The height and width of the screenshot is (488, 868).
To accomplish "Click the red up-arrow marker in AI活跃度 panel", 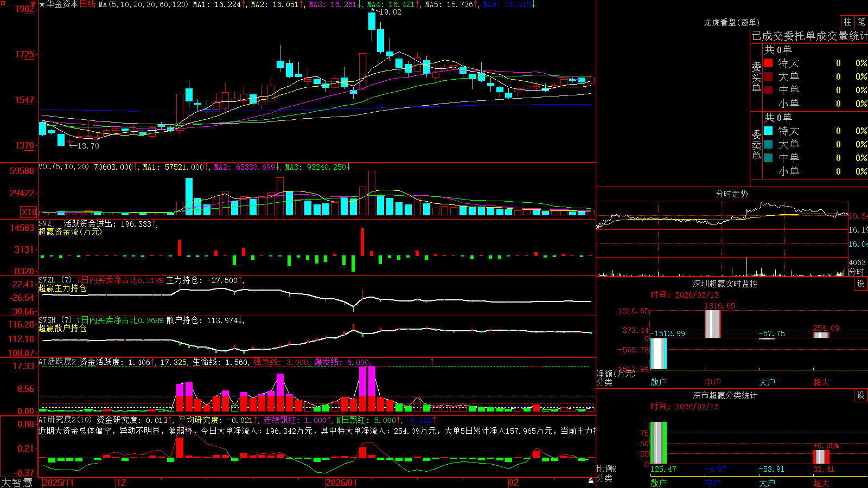I will click(432, 361).
